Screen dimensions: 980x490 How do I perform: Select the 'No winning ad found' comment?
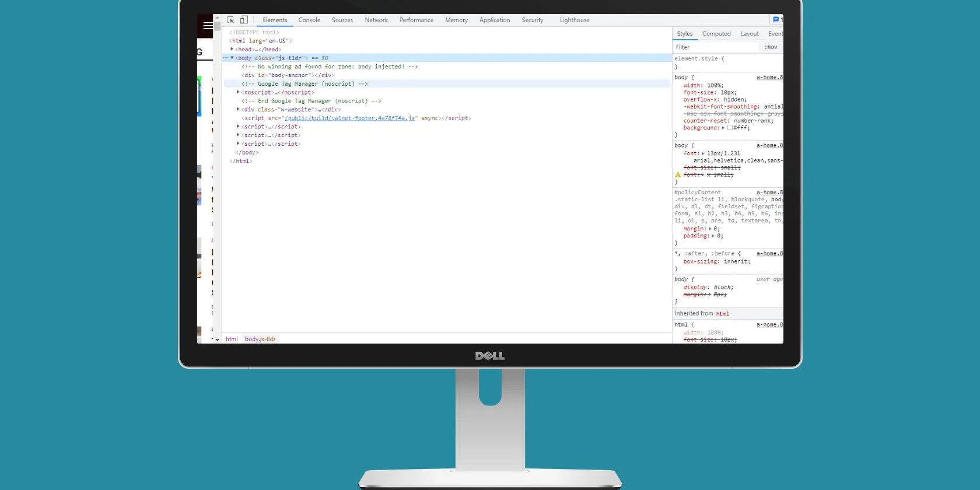click(330, 66)
